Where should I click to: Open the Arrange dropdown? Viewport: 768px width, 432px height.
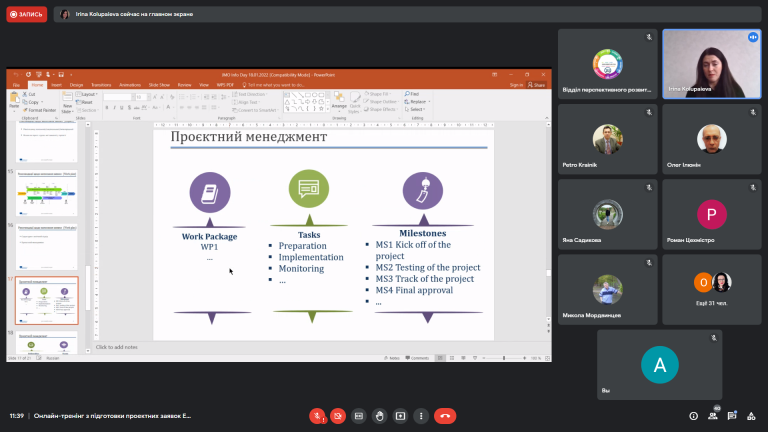(339, 100)
